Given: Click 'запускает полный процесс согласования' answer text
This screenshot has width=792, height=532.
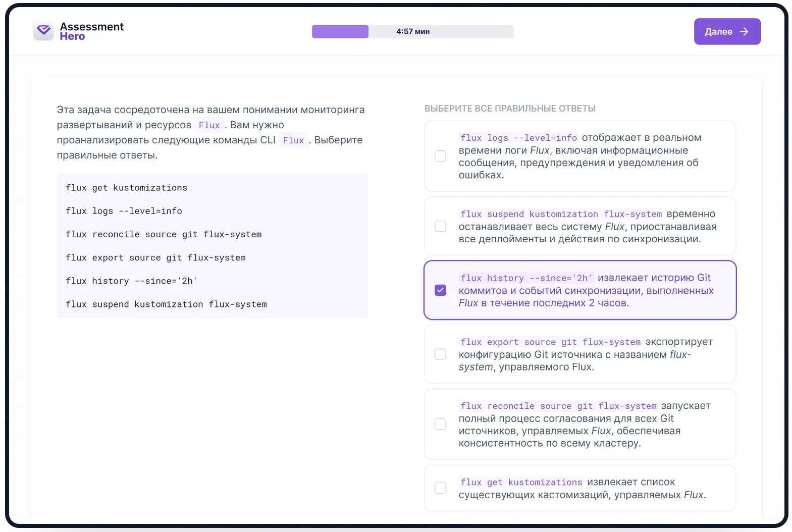Looking at the screenshot, I should [585, 424].
